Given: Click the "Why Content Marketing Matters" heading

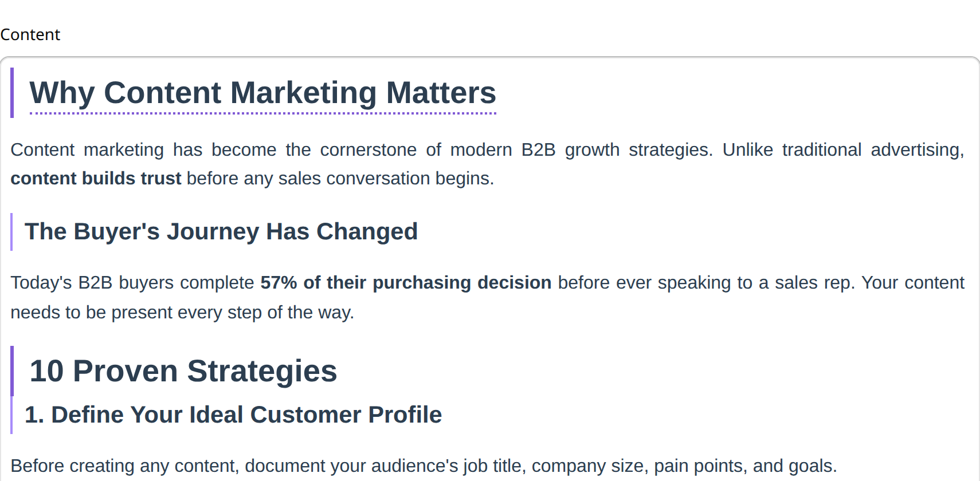Looking at the screenshot, I should [x=262, y=93].
